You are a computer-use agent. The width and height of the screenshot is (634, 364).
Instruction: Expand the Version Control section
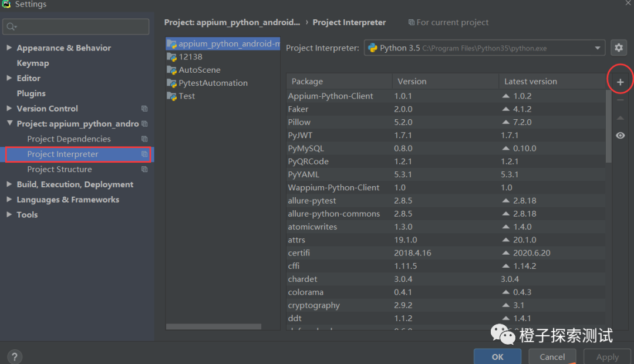click(9, 108)
